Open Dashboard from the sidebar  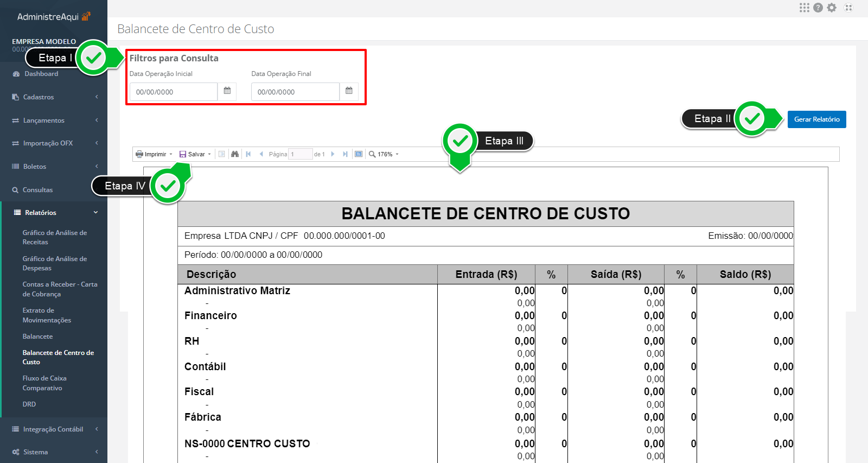click(41, 74)
